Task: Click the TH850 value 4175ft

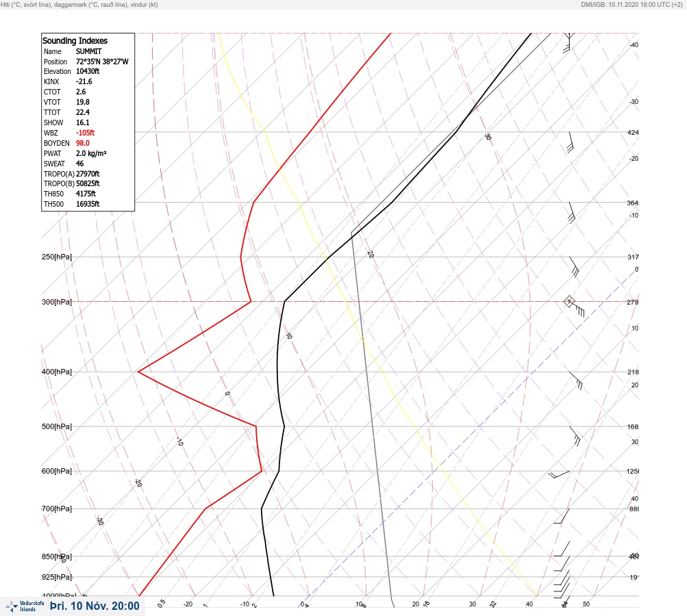Action: [86, 194]
